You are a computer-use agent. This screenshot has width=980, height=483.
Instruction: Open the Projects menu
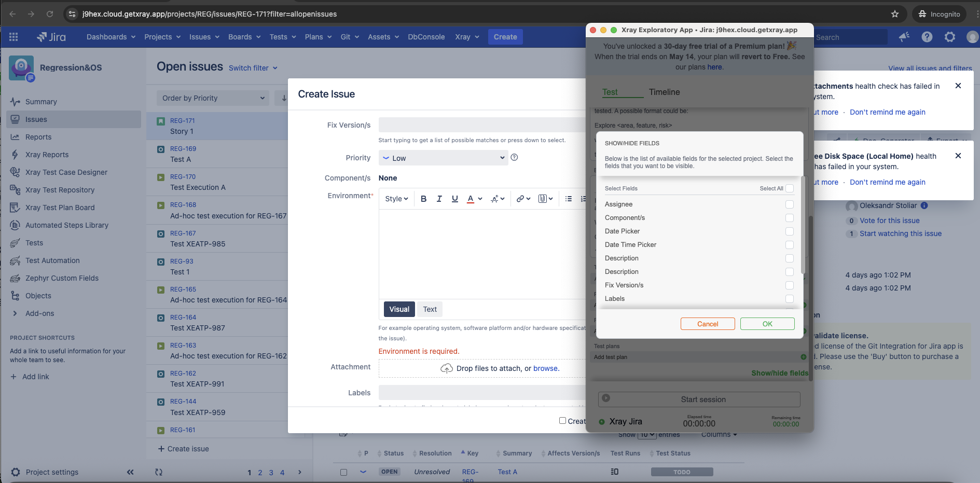[x=162, y=37]
